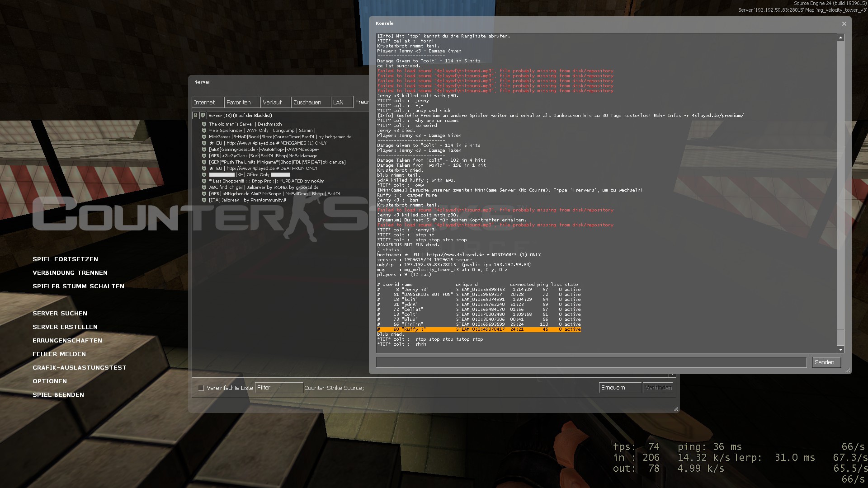This screenshot has width=868, height=488.
Task: Click console scrollbar down arrow
Action: coord(840,349)
